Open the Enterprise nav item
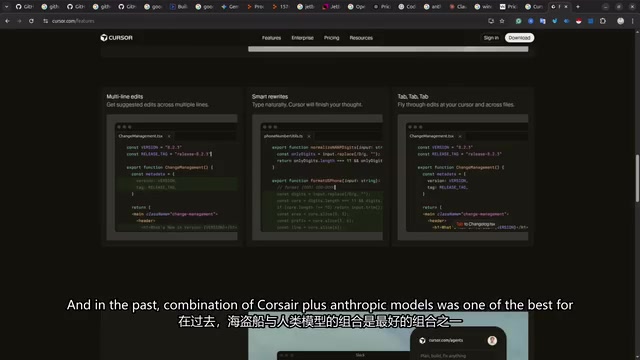This screenshot has height=360, width=640. click(302, 38)
